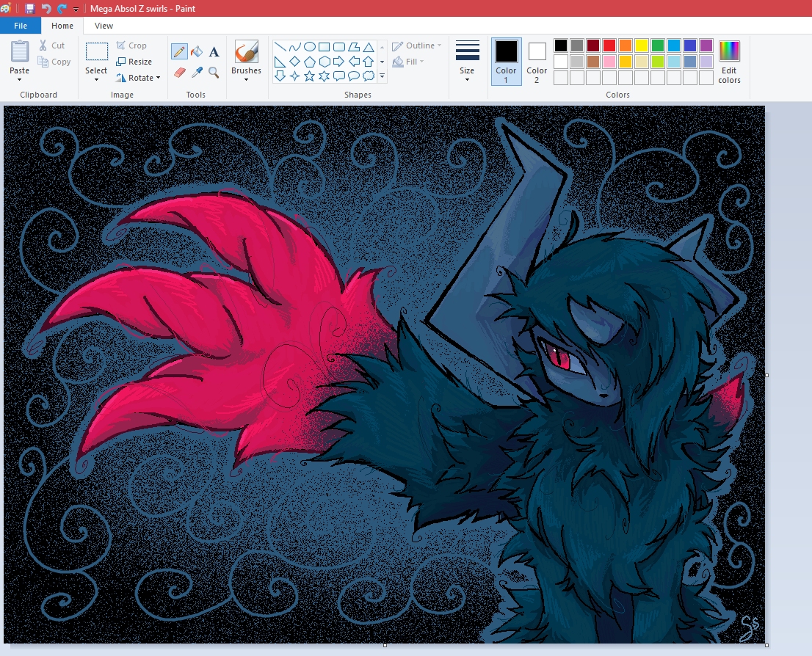Pick the Color picker eyedropper tool
812x656 pixels.
(x=197, y=73)
